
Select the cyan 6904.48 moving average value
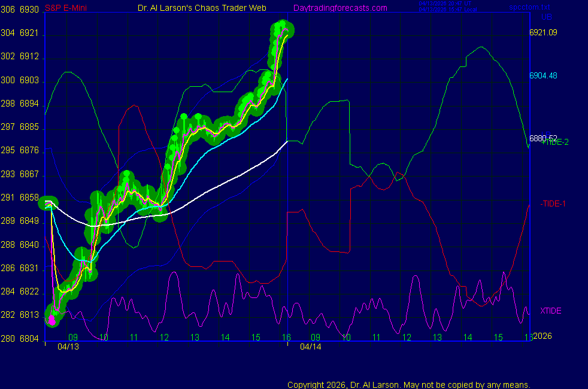point(543,75)
